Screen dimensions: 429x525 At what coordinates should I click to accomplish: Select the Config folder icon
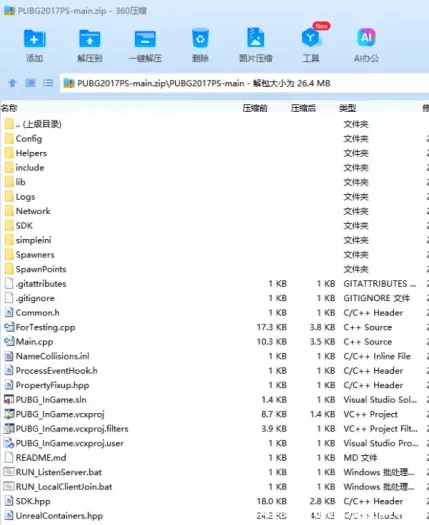click(9, 139)
